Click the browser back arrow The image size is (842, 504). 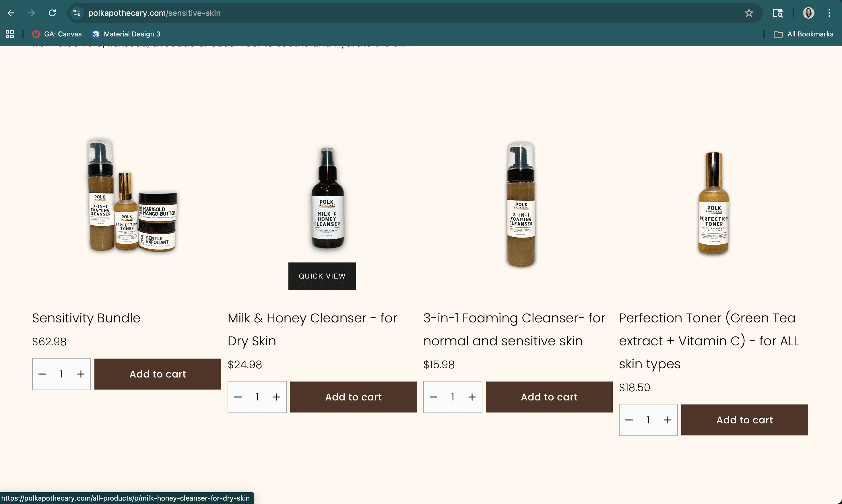click(x=11, y=13)
